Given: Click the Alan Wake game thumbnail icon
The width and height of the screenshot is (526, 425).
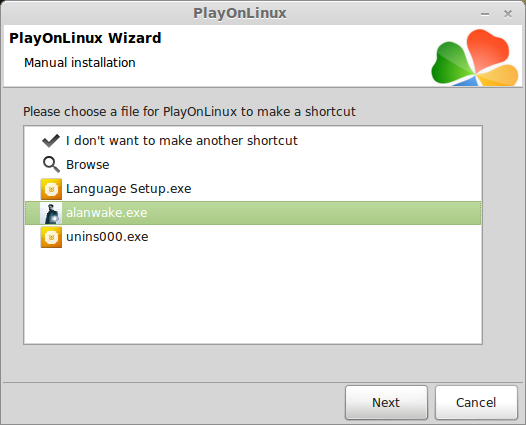Looking at the screenshot, I should coord(51,213).
